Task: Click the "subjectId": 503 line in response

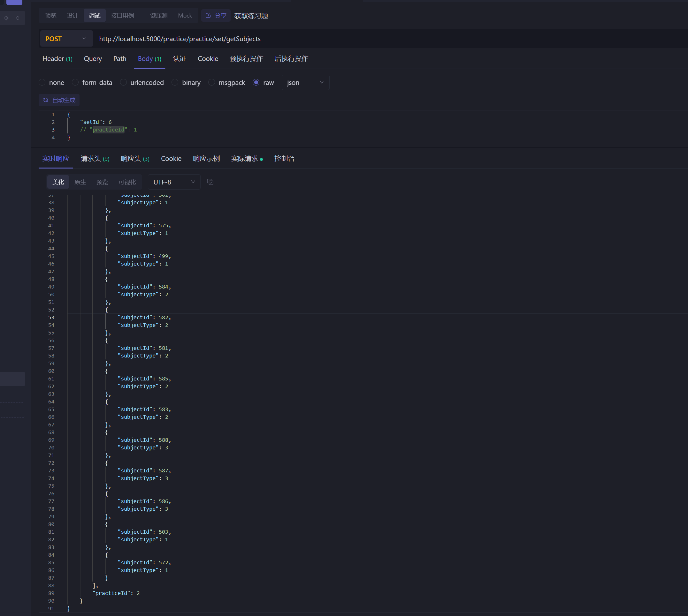Action: 144,532
